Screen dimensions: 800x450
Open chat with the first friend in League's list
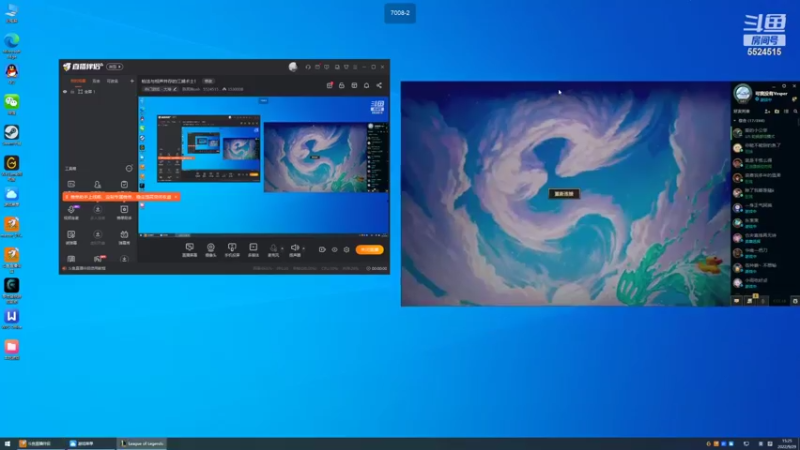[x=764, y=133]
